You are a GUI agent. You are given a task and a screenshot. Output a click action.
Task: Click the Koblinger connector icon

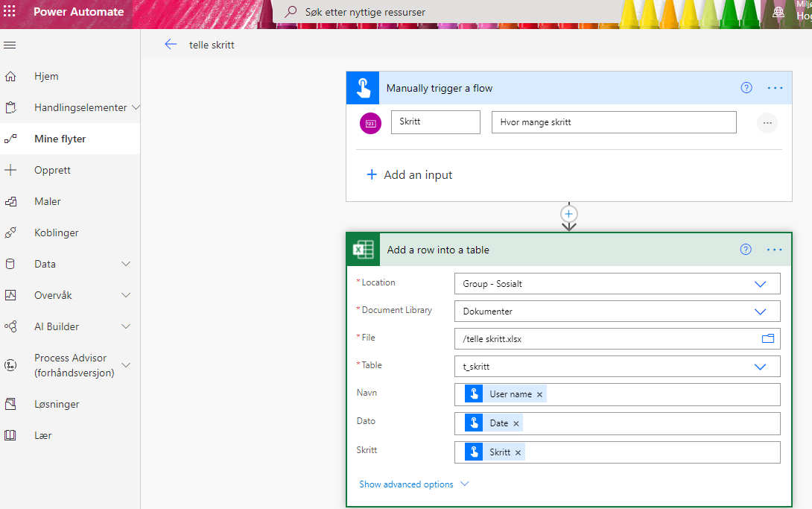point(10,233)
